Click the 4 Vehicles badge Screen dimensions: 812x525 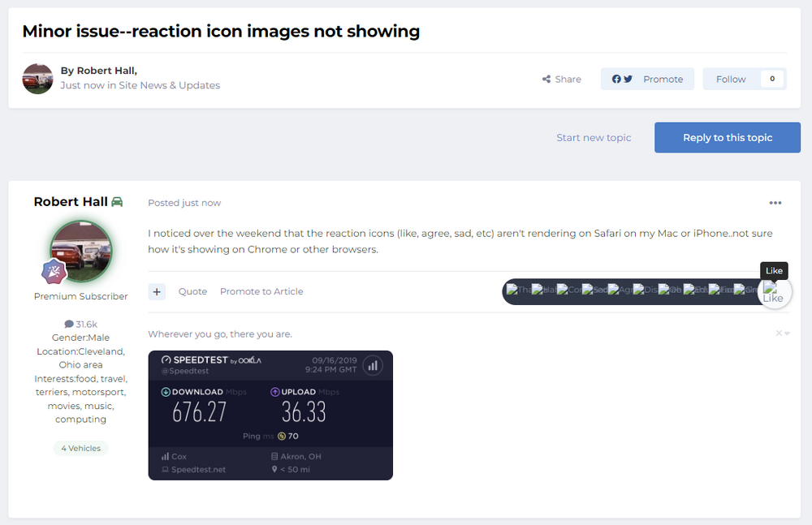80,448
